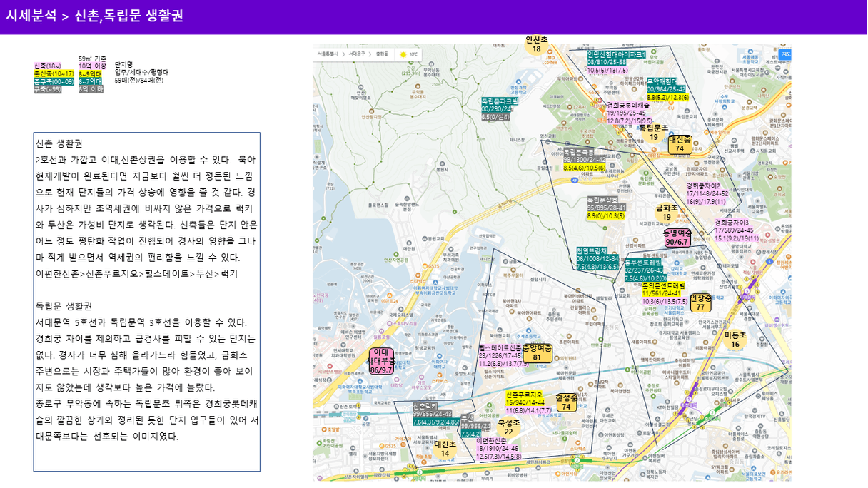Click the 미동초 16 school marker

click(735, 340)
